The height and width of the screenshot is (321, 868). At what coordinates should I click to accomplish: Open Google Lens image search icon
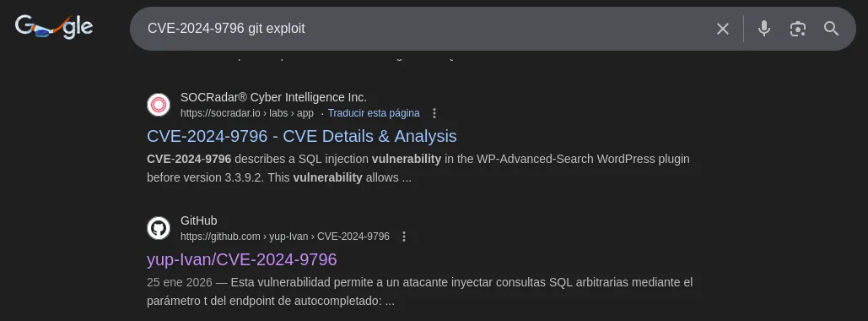pyautogui.click(x=797, y=29)
